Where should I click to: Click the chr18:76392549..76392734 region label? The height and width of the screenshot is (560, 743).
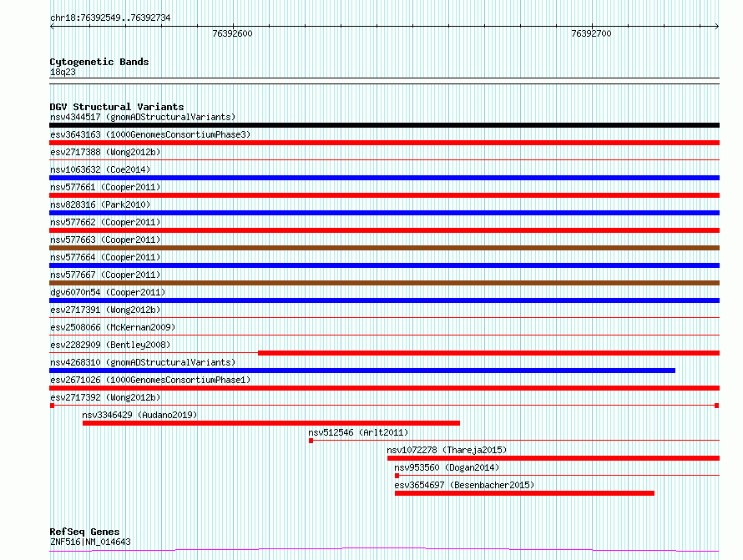[x=110, y=18]
